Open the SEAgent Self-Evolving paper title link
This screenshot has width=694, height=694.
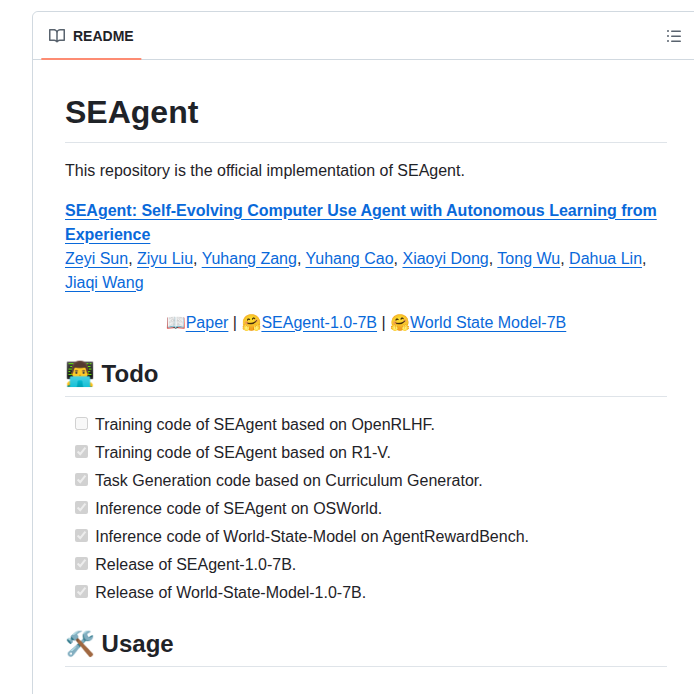point(361,222)
